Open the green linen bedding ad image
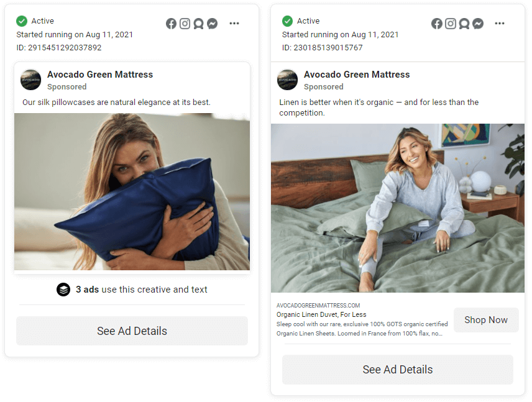532x402 pixels. tap(398, 208)
